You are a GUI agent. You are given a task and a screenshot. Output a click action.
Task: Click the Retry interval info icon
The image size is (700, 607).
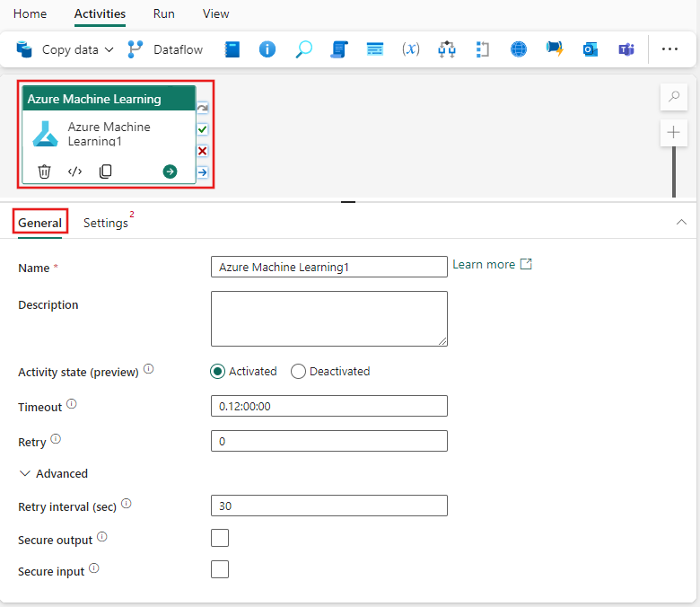[x=127, y=504]
